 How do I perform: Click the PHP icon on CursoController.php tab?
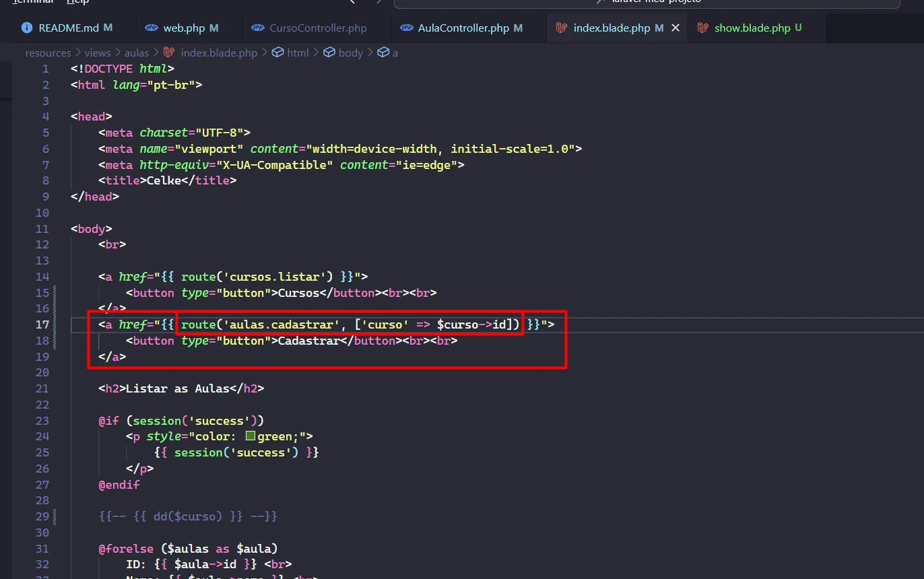pyautogui.click(x=257, y=28)
